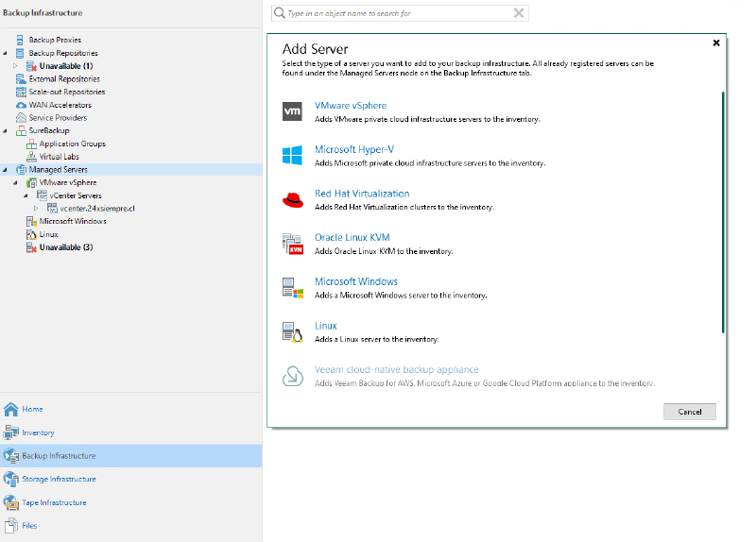This screenshot has width=756, height=542.
Task: Click the Service Providers icon
Action: tap(21, 118)
